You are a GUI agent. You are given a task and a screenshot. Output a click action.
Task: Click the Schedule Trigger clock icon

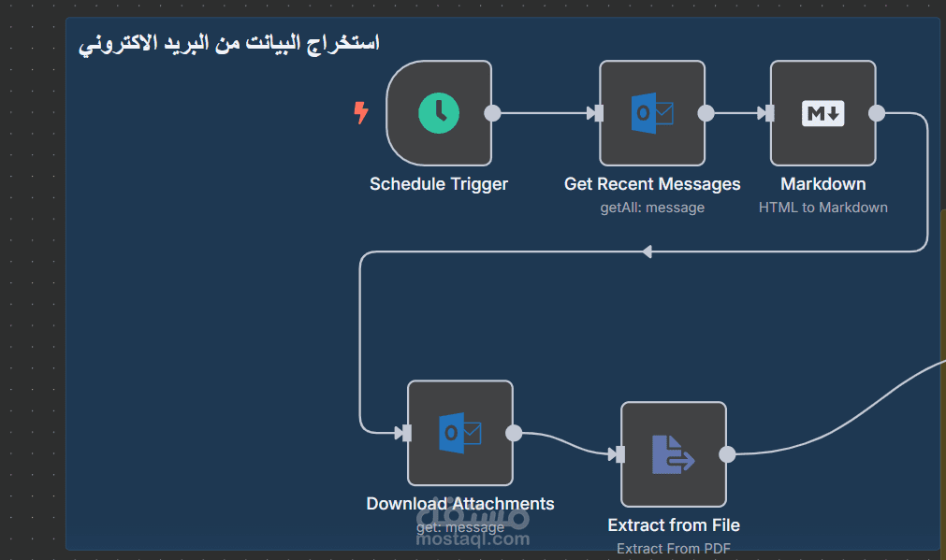pyautogui.click(x=439, y=113)
